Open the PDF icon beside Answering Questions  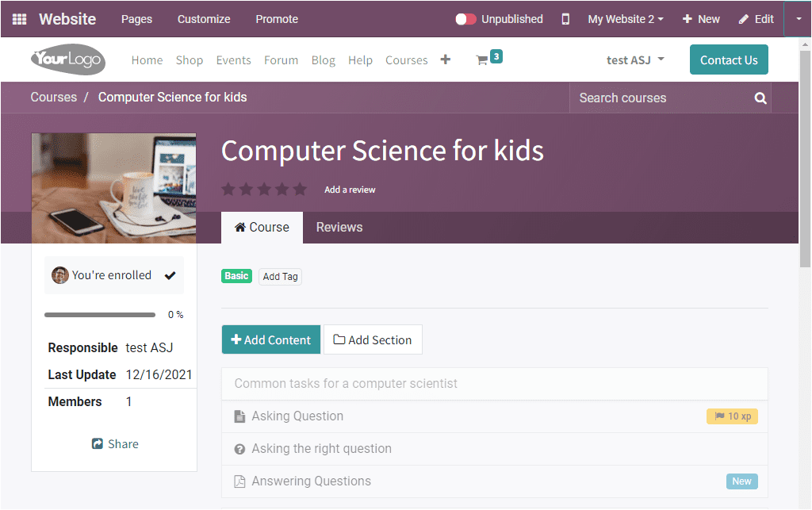pos(239,481)
